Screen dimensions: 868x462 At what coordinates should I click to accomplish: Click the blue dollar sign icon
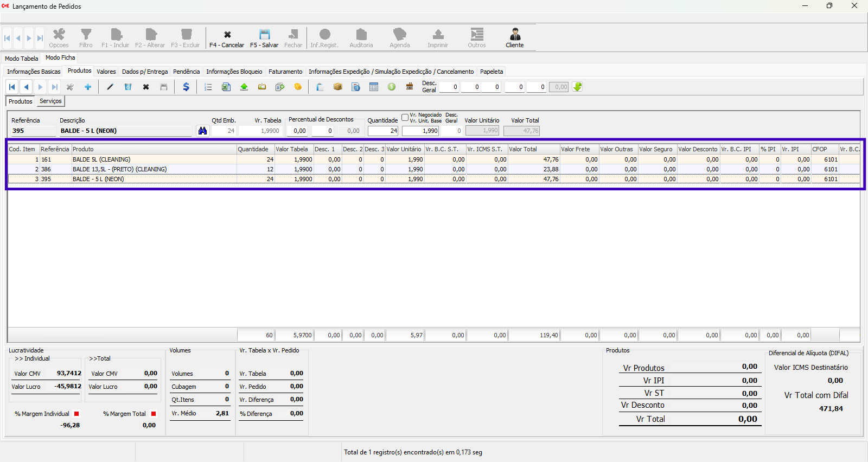(186, 87)
